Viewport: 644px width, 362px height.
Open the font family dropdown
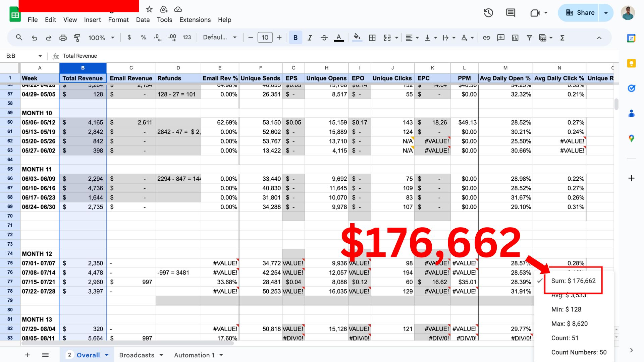coord(220,38)
